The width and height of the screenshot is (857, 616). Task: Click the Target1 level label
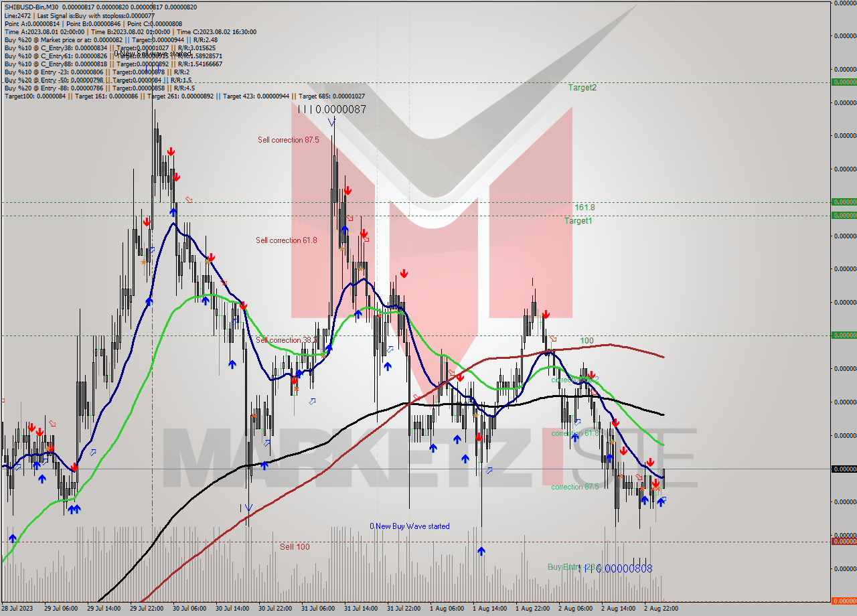pyautogui.click(x=578, y=221)
